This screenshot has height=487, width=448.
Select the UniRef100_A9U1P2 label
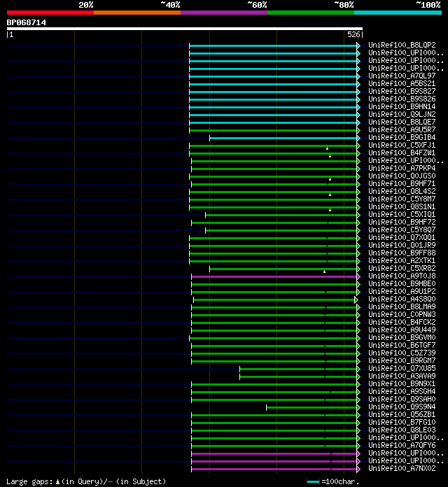coord(402,292)
